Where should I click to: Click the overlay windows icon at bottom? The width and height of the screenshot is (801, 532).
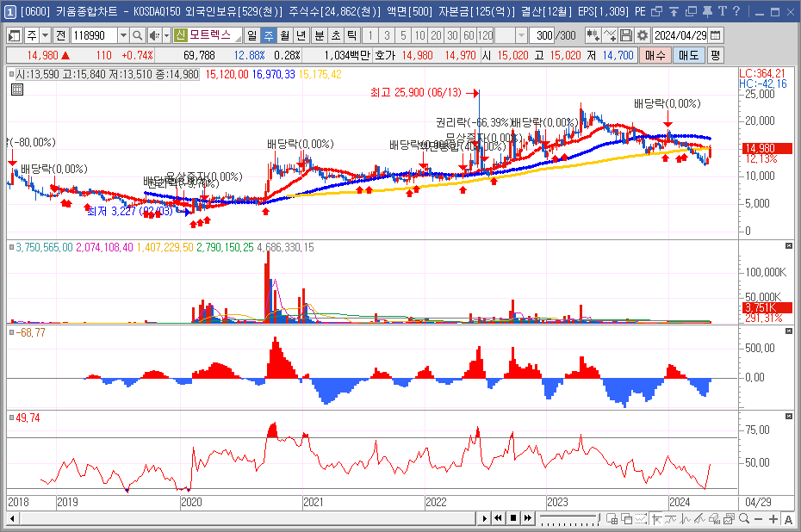(x=626, y=519)
